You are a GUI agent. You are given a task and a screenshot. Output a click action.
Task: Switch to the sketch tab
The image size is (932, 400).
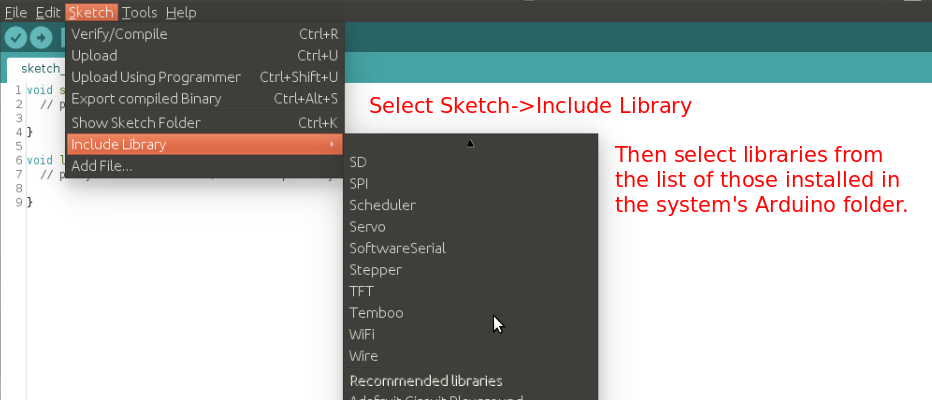click(40, 69)
